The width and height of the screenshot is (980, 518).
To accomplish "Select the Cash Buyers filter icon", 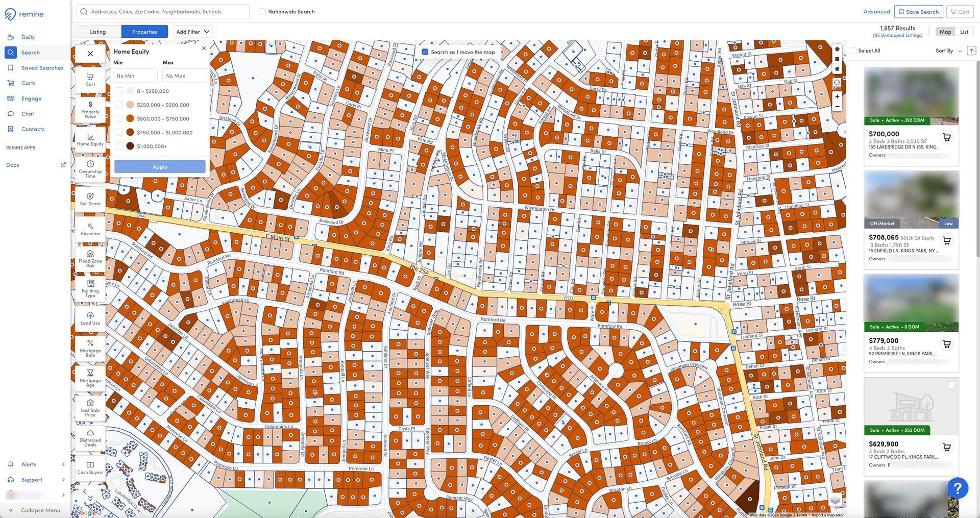I will 90,467.
